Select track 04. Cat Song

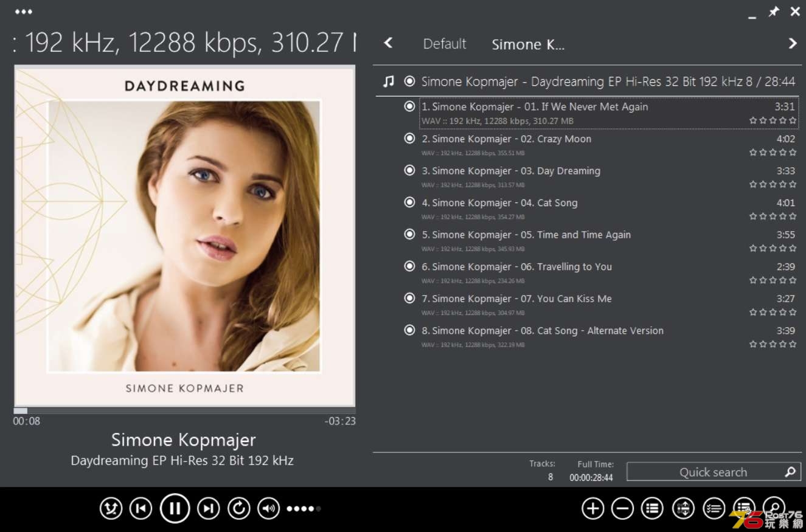coord(608,209)
